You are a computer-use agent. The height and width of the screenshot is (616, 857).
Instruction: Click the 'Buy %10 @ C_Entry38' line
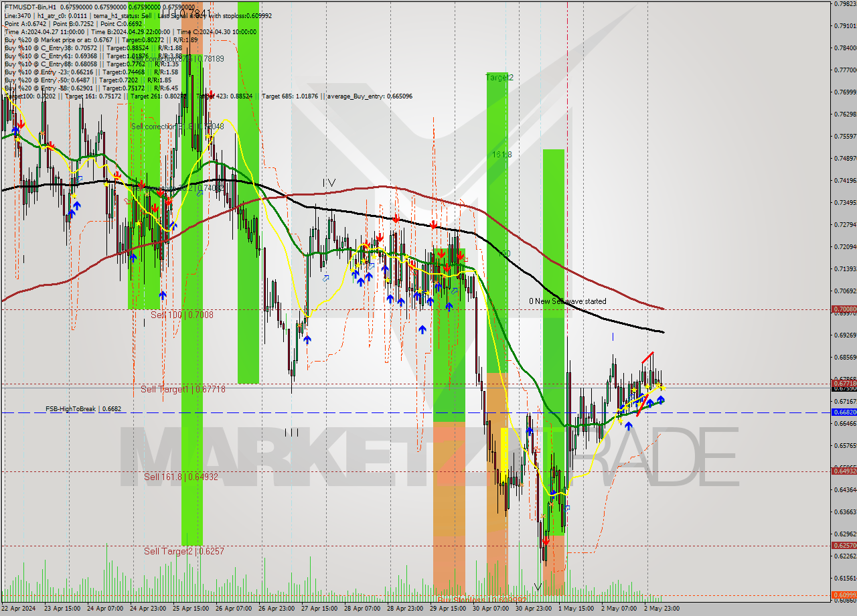pos(92,48)
